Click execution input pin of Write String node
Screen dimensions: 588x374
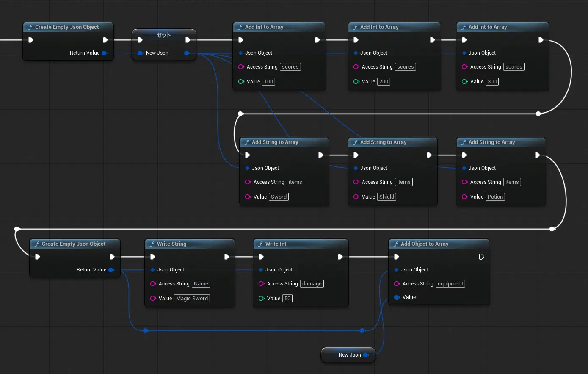[x=153, y=257]
